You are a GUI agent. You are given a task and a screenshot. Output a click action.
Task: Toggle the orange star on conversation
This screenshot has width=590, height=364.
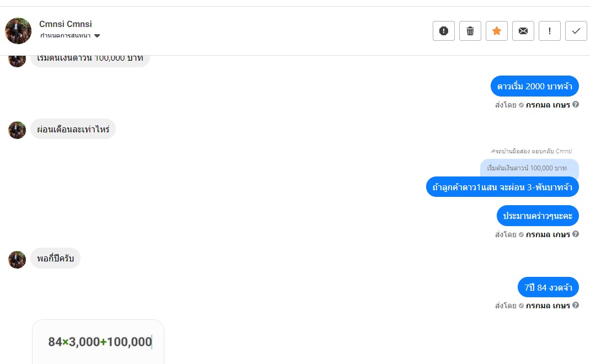[x=497, y=31]
